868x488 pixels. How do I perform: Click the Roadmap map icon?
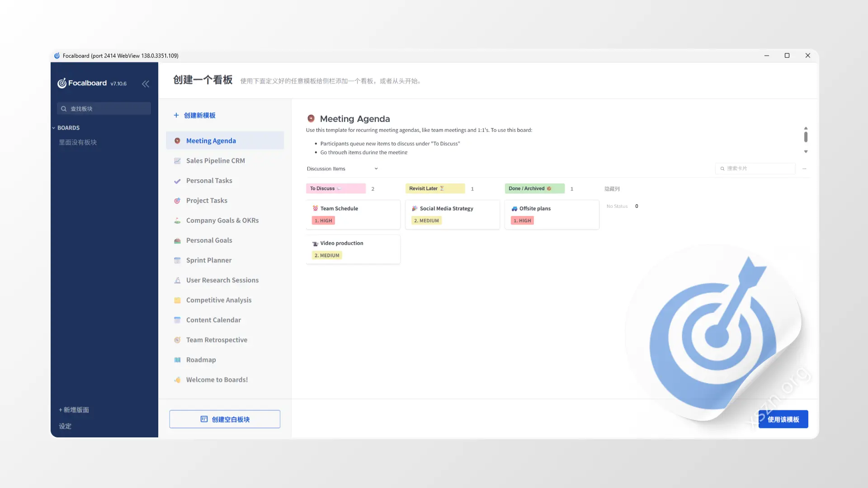click(x=177, y=360)
